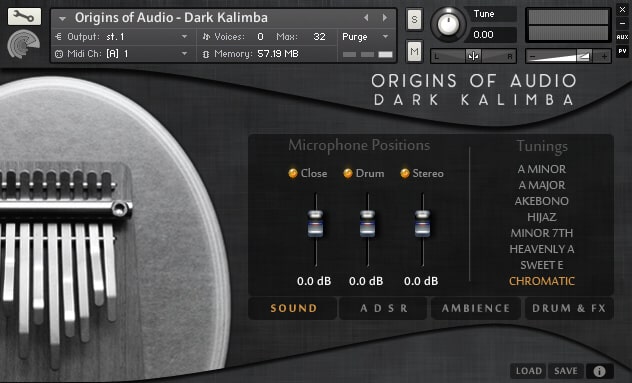Toggle the Close microphone LED
This screenshot has width=632, height=383.
[293, 173]
